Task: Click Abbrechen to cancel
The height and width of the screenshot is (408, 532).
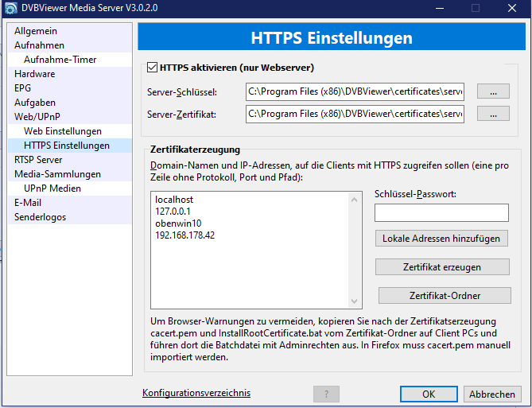Action: point(492,394)
